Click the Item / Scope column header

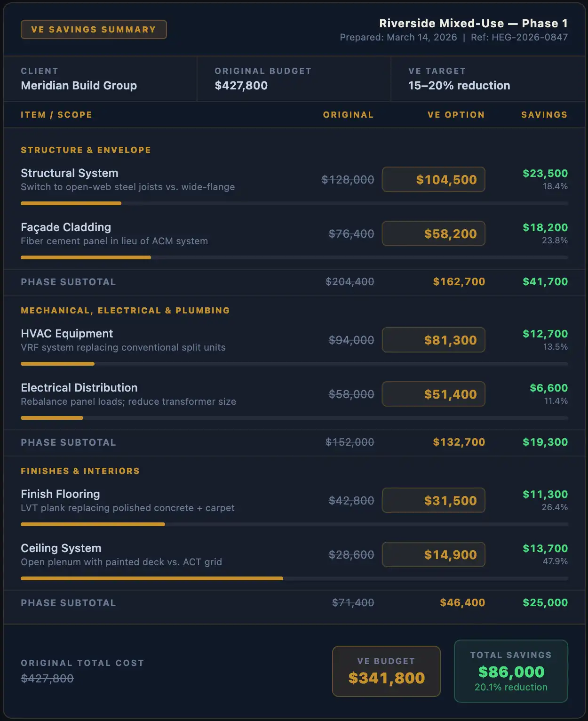click(56, 115)
